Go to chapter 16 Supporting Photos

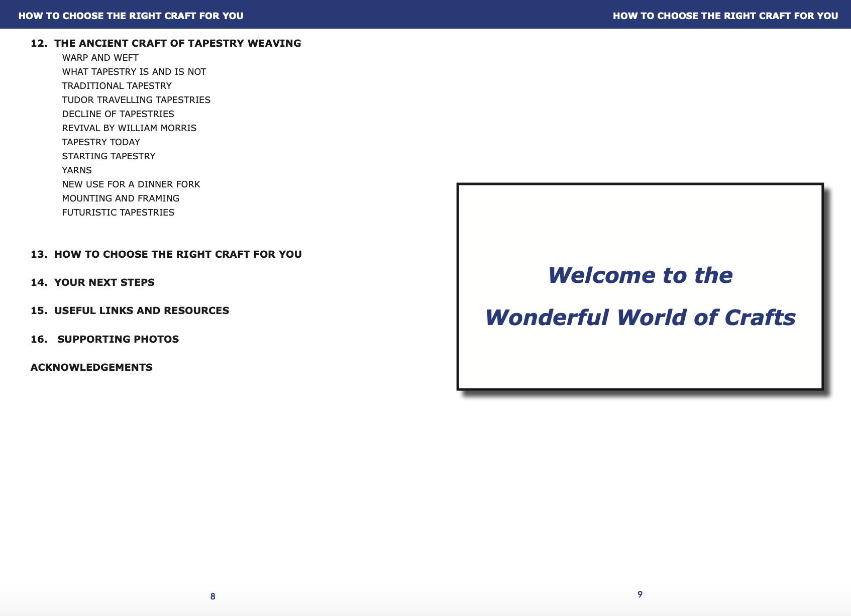coord(104,339)
